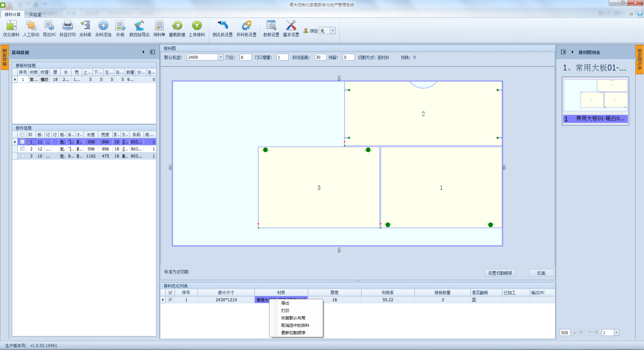Collapse 基础数据 panel with left arrow
The width and height of the screenshot is (644, 350).
143,52
